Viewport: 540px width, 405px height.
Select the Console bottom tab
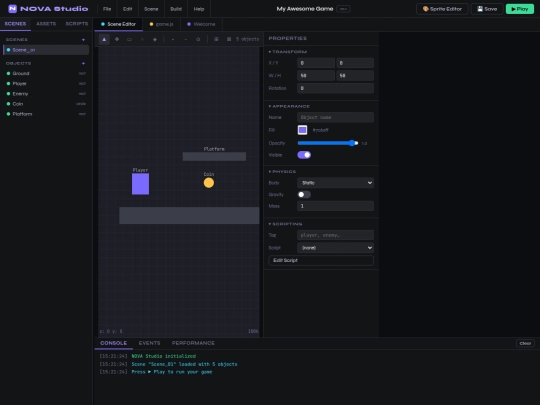[114, 343]
